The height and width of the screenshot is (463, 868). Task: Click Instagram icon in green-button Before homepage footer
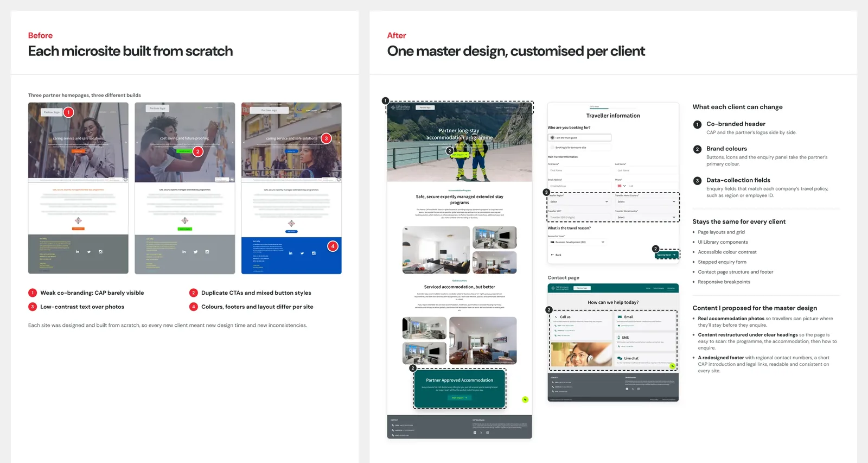[207, 252]
